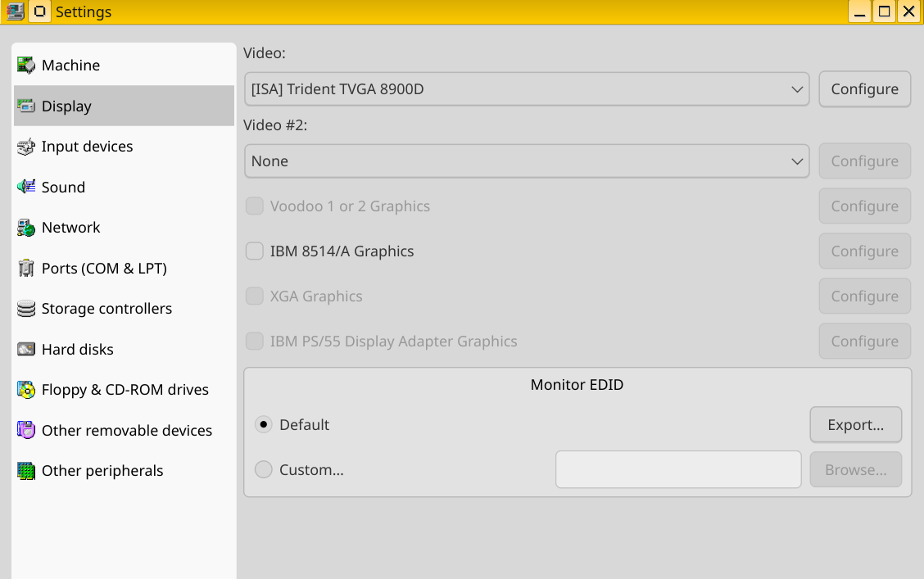Go to the Other peripherals section
Image resolution: width=924 pixels, height=579 pixels.
pyautogui.click(x=102, y=471)
